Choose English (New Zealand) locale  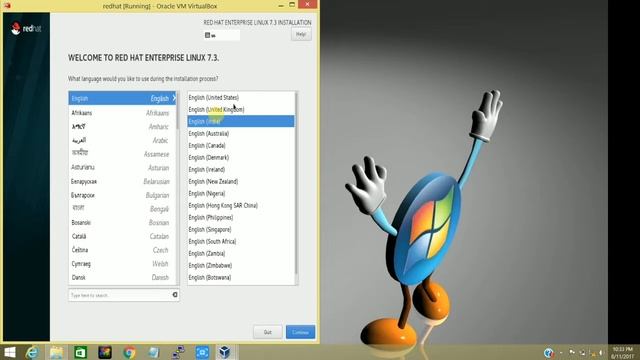coord(241,181)
